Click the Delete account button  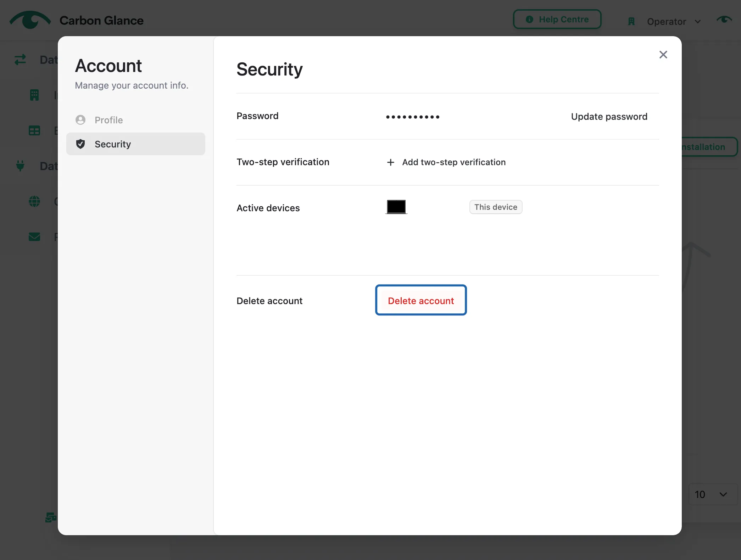pos(421,300)
